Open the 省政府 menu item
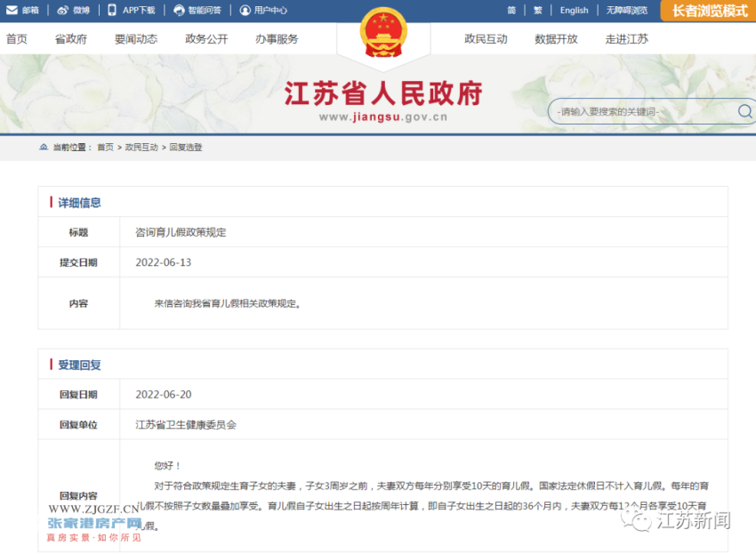This screenshot has height=554, width=756. coord(71,39)
